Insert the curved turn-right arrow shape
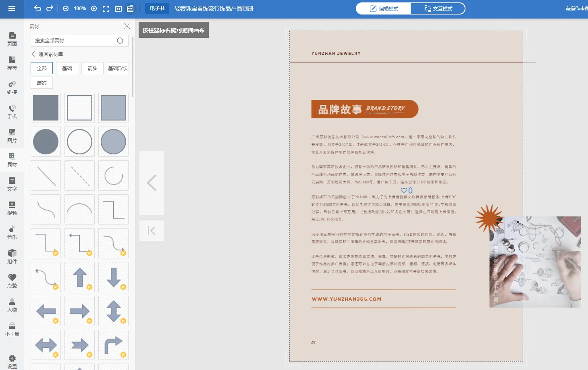The image size is (588, 370). point(113,345)
